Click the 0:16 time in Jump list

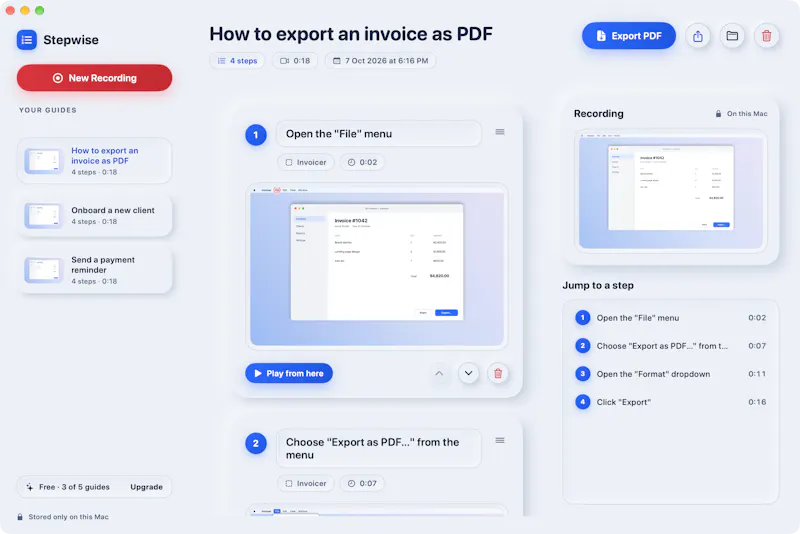tap(757, 402)
